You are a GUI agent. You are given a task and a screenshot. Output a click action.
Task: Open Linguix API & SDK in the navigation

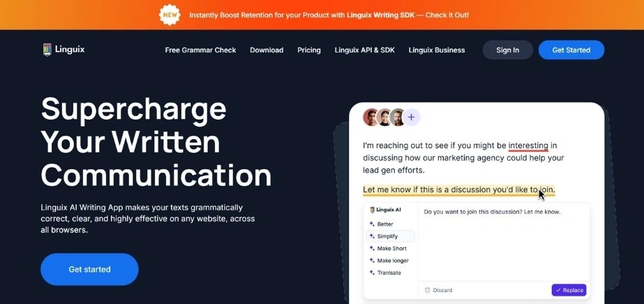(x=365, y=50)
